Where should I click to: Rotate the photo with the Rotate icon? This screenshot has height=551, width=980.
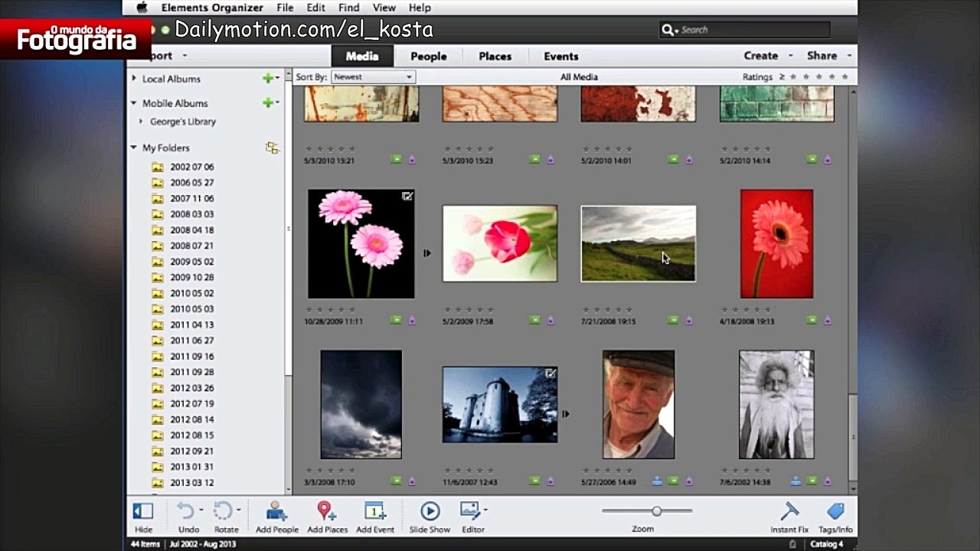[x=223, y=511]
